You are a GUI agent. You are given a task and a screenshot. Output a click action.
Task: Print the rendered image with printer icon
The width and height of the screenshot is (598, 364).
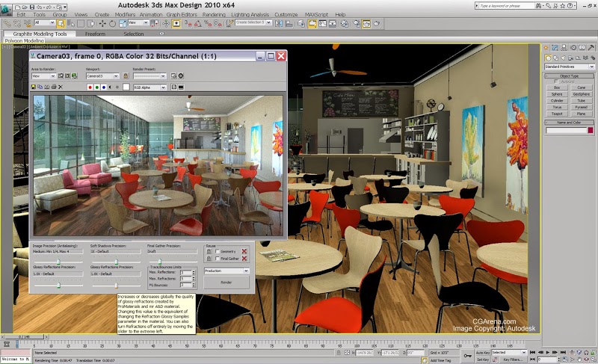(54, 87)
